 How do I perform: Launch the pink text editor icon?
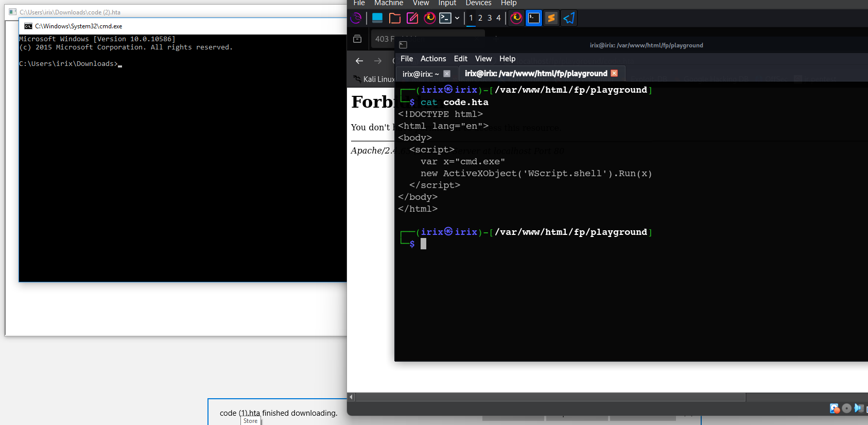(x=412, y=18)
